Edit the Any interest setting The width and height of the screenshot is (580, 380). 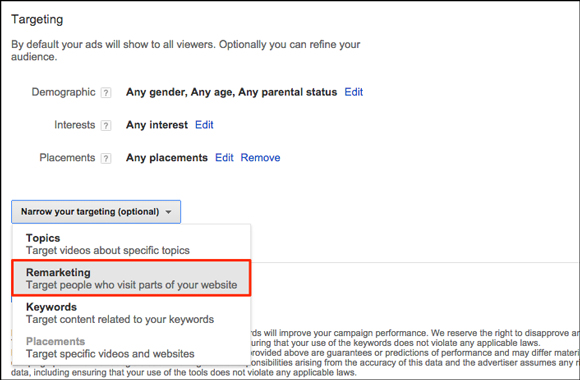tap(204, 125)
